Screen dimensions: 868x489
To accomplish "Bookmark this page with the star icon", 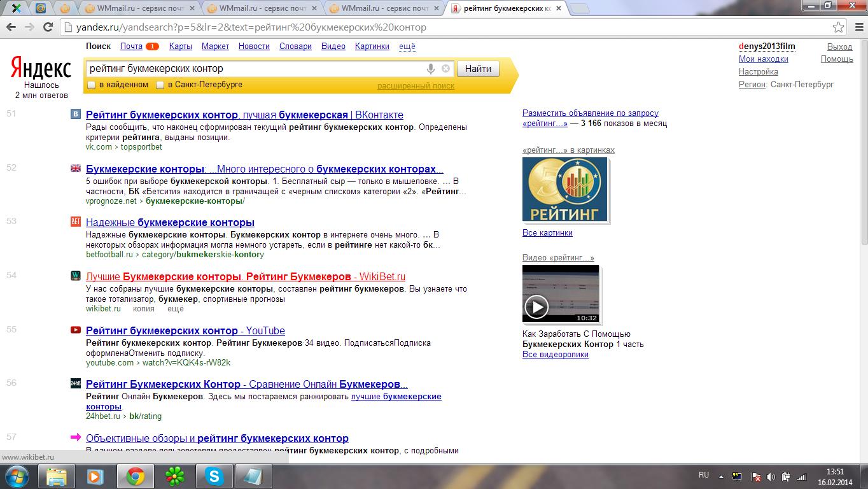I will (x=839, y=27).
